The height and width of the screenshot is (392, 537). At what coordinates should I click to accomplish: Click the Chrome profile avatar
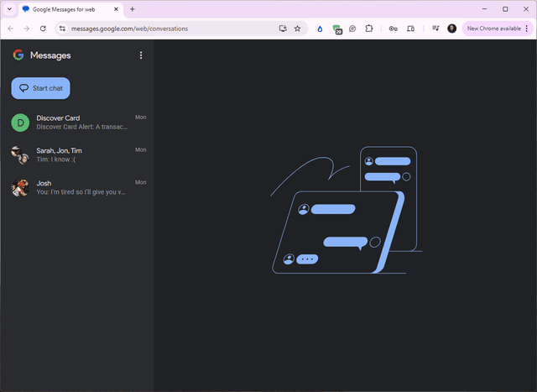(x=452, y=28)
